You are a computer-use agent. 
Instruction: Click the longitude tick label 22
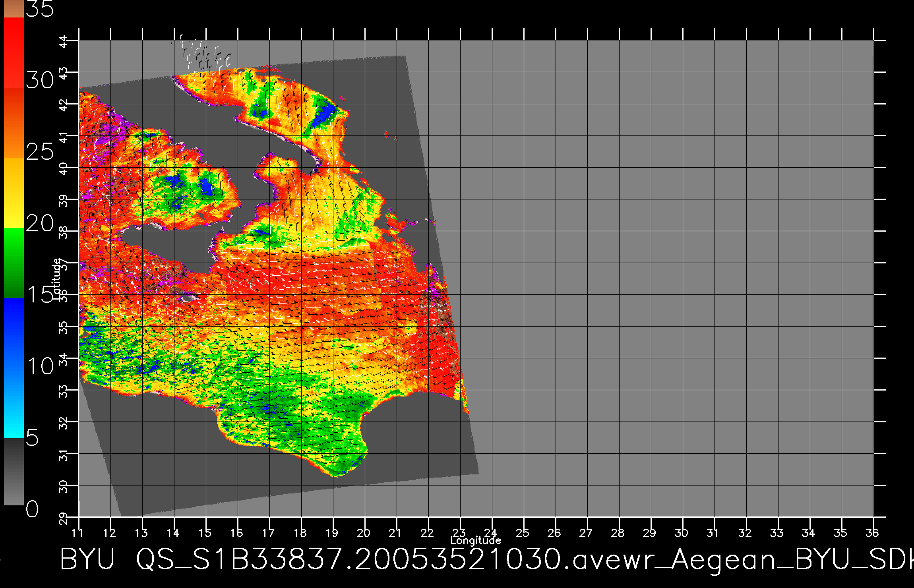coord(427,533)
